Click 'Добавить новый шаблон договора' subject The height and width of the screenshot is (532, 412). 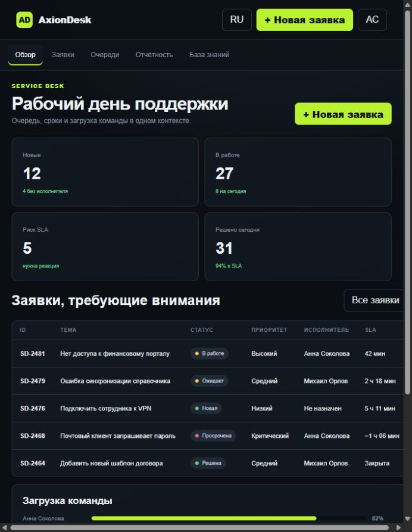(x=111, y=463)
